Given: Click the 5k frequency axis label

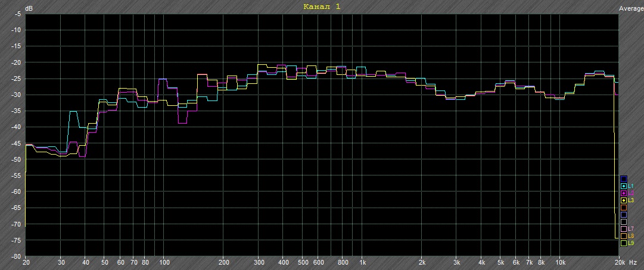Looking at the screenshot, I should pos(500,262).
